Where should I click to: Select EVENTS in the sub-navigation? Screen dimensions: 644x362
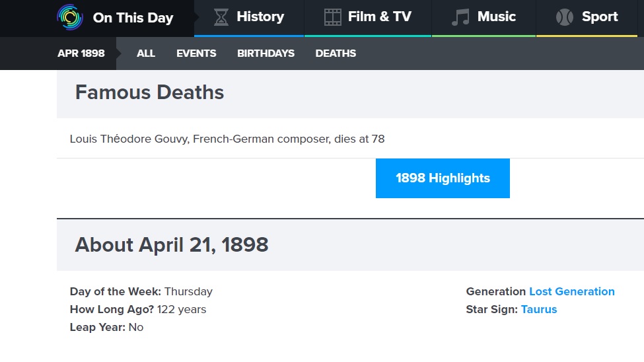coord(196,54)
